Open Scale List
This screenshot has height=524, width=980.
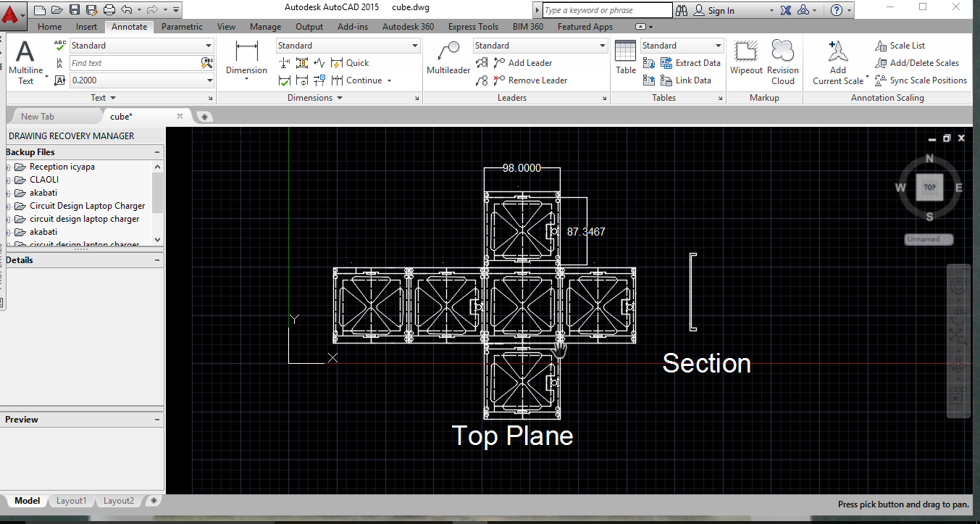[900, 46]
